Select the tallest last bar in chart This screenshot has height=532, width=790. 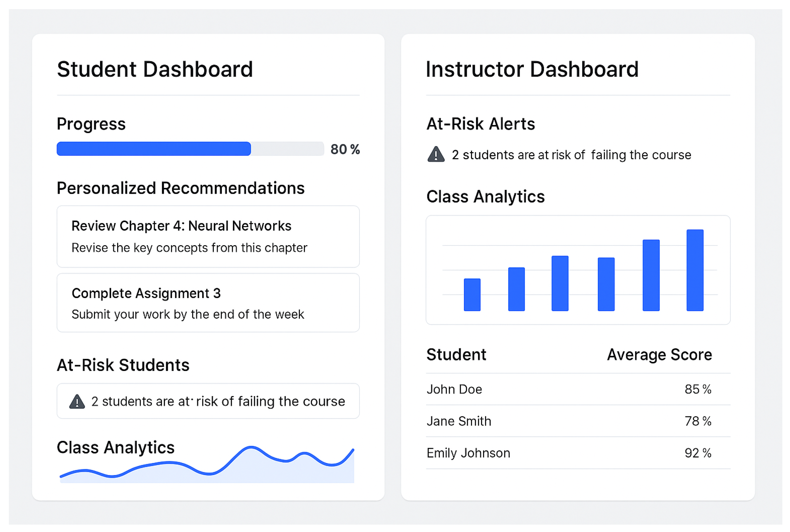click(x=695, y=270)
